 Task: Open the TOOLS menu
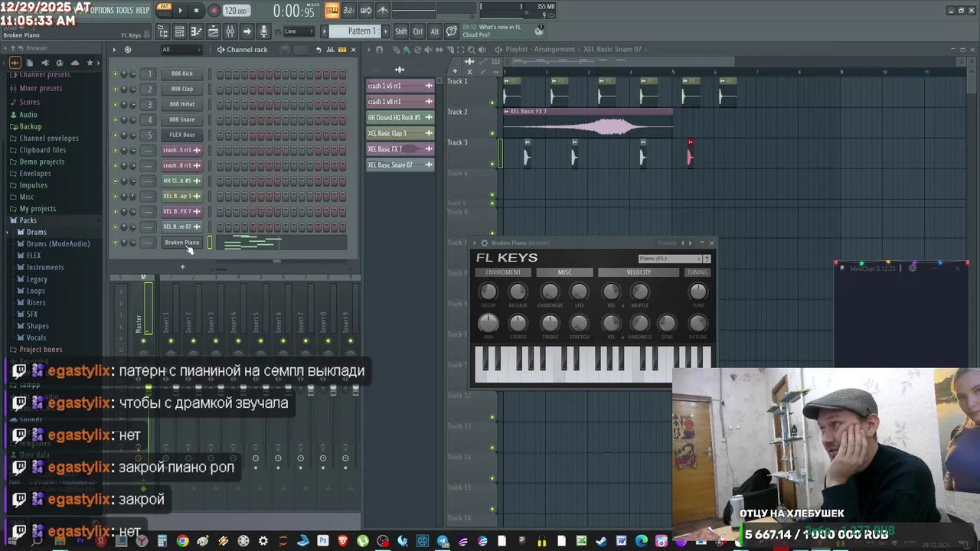coord(125,10)
